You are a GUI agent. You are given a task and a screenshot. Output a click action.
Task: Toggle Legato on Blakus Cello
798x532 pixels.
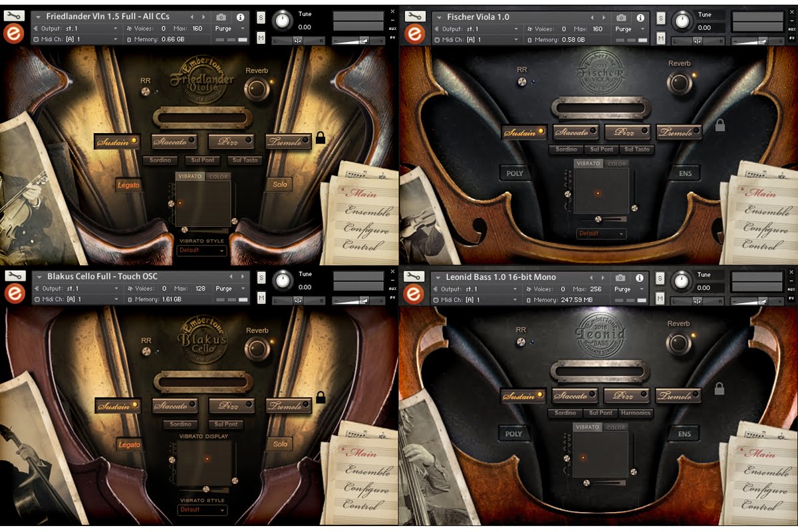click(129, 444)
